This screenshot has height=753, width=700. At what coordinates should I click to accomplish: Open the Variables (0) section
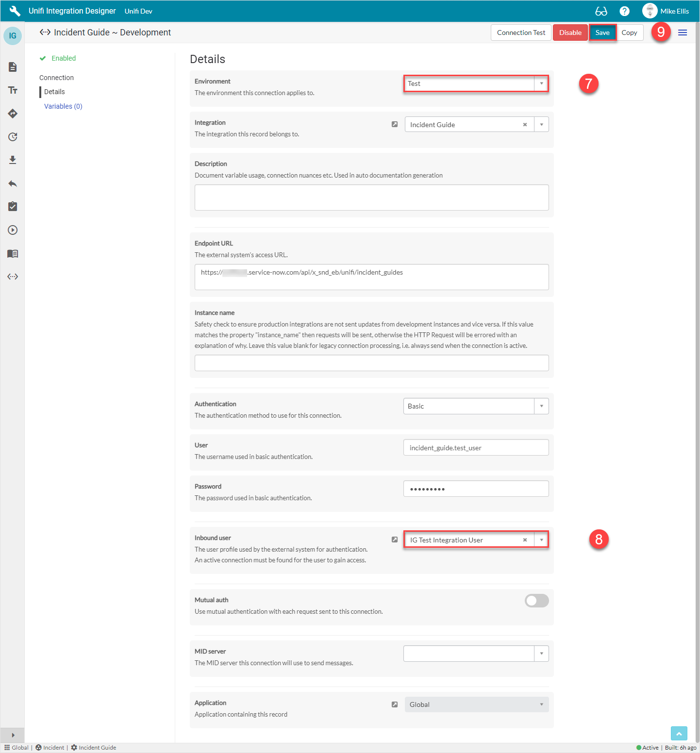63,106
